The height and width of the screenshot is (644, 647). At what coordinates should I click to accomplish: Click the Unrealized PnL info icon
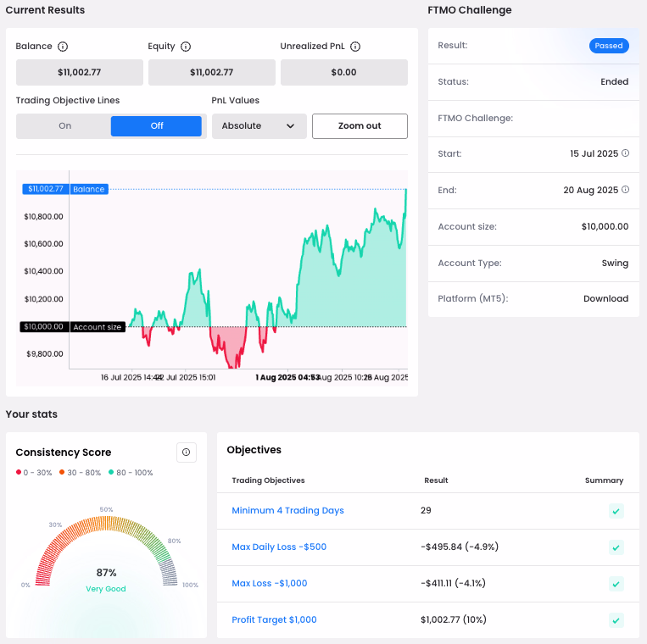(354, 47)
